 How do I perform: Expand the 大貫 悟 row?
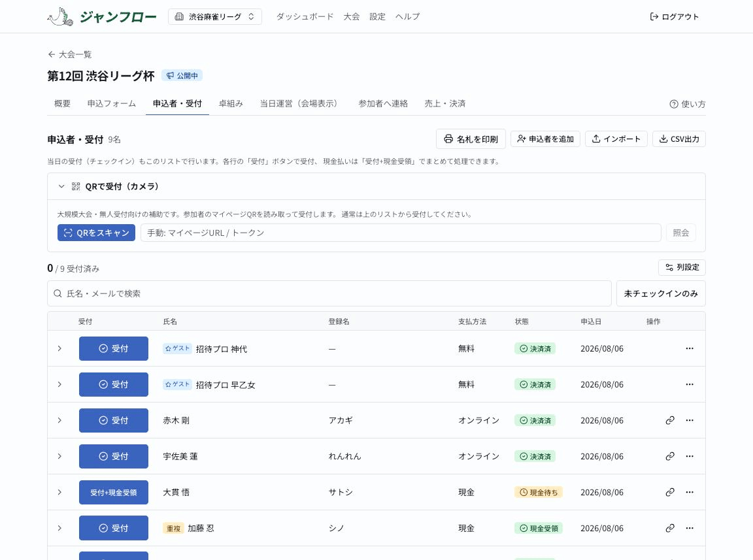59,492
